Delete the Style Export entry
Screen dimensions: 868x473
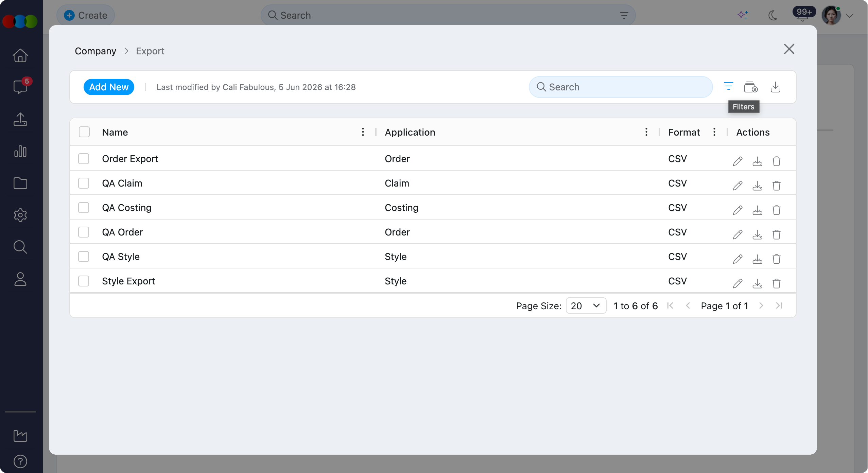click(x=777, y=283)
